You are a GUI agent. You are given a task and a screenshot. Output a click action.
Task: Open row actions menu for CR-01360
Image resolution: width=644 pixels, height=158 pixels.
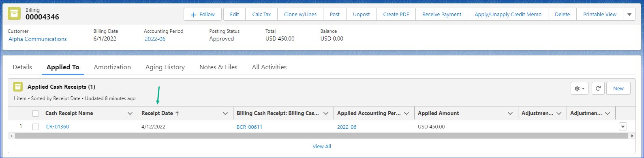[623, 127]
